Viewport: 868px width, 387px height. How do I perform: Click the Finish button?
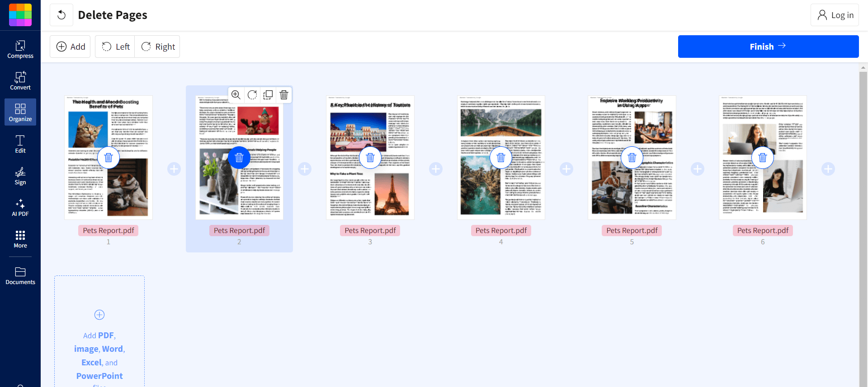[x=768, y=47]
